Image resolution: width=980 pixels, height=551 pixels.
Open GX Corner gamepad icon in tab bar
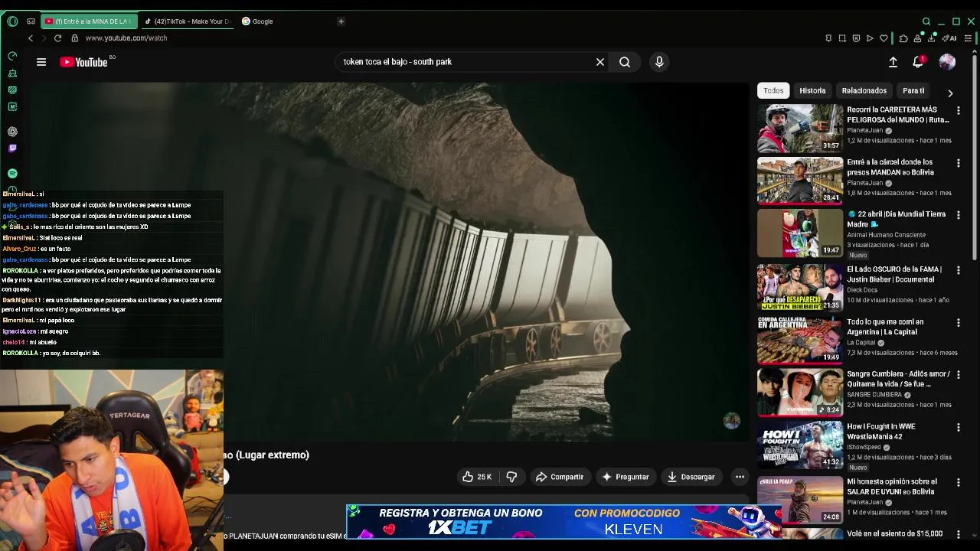pyautogui.click(x=31, y=21)
